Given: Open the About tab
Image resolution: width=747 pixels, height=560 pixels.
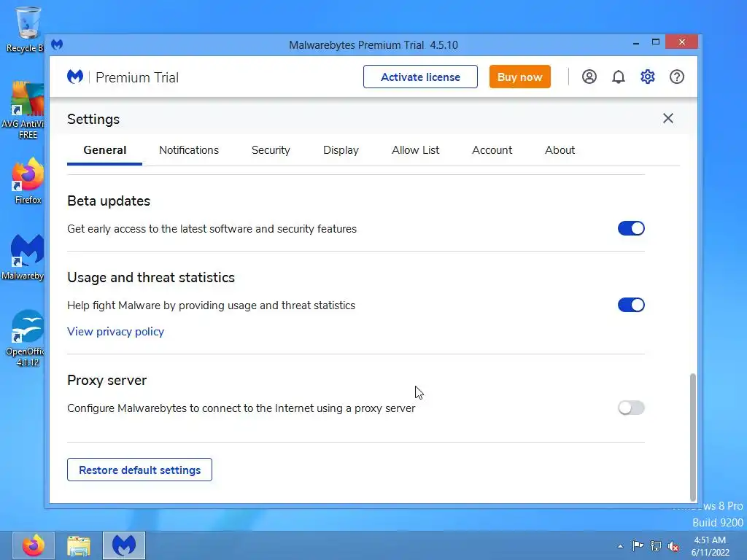Looking at the screenshot, I should click(560, 150).
